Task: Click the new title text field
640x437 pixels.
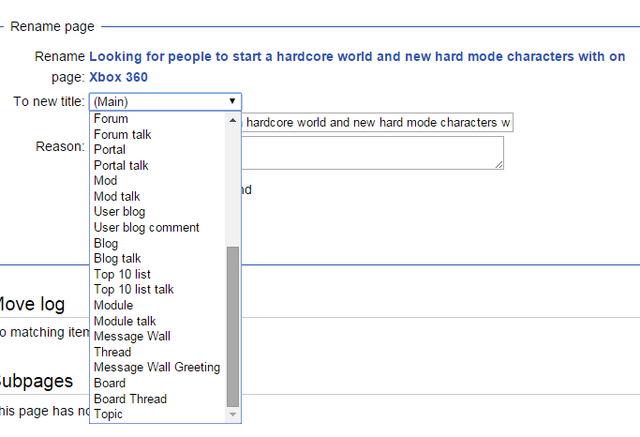Action: click(x=377, y=122)
